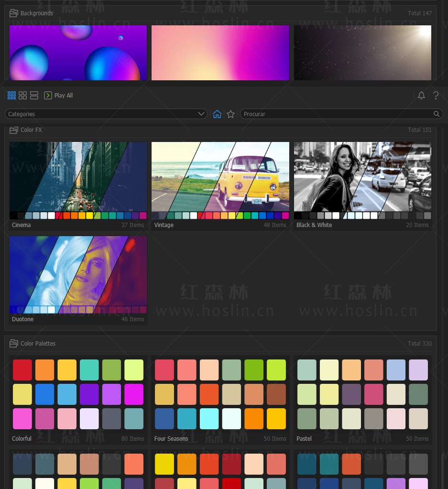Image resolution: width=448 pixels, height=489 pixels.
Task: Open the Four Seasons palette collection
Action: coord(220,400)
